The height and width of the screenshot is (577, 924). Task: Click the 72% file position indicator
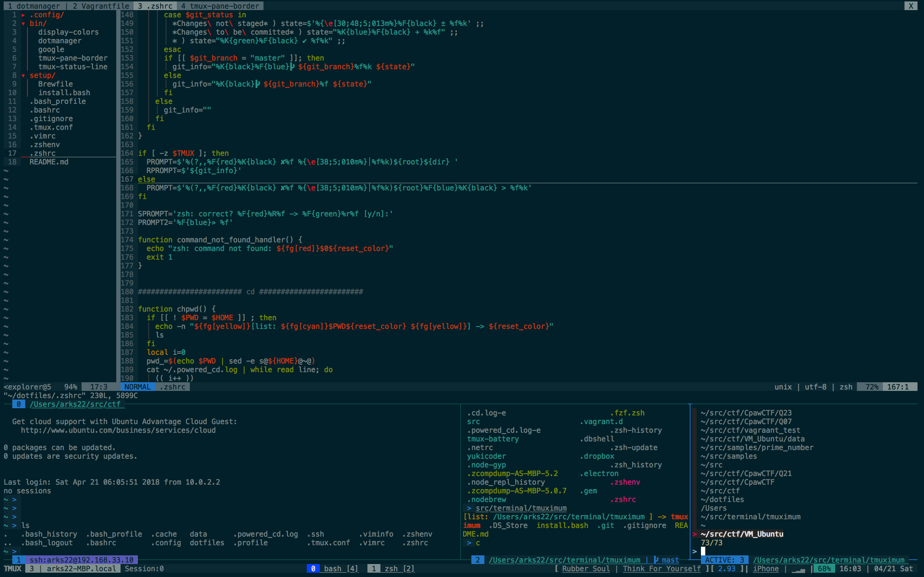coord(872,387)
